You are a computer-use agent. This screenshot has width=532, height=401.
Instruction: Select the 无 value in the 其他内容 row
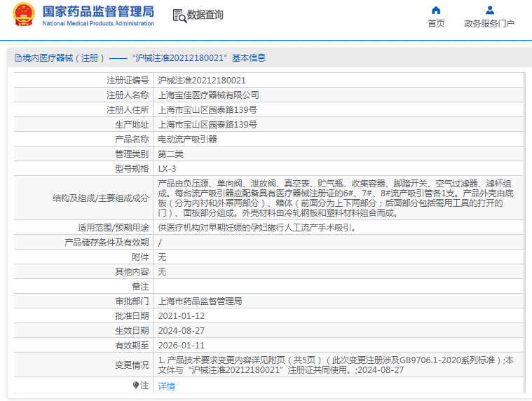(x=162, y=272)
